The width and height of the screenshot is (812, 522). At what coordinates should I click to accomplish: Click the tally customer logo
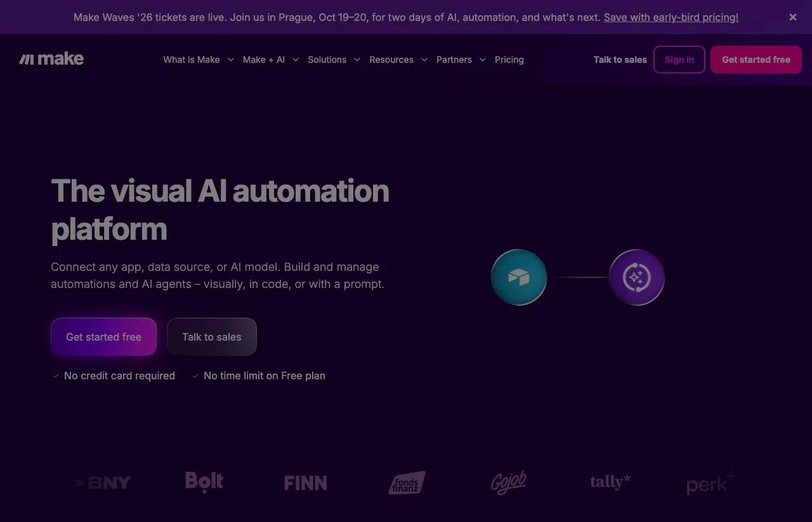coord(610,481)
